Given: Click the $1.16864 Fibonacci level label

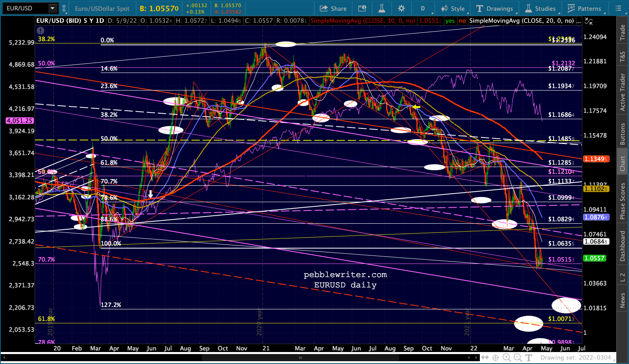Looking at the screenshot, I should pos(561,115).
